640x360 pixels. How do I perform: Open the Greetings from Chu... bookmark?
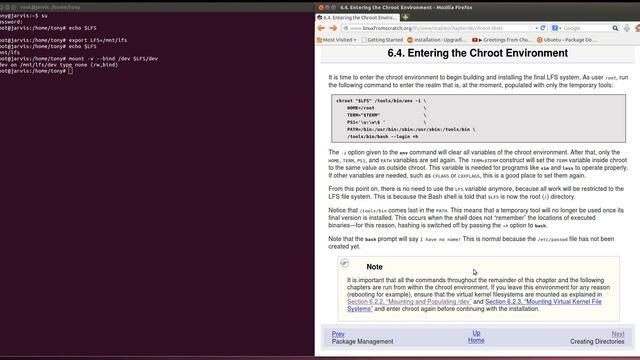pyautogui.click(x=502, y=40)
